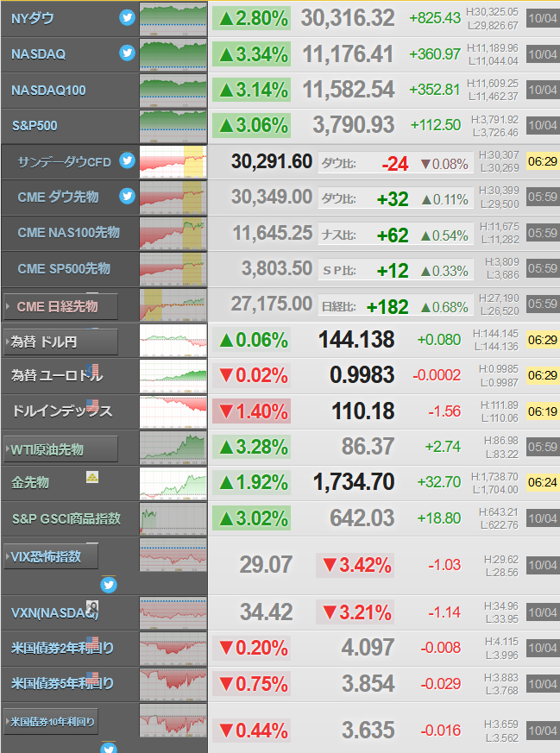Click the ▲2.80% change badge
Viewport: 560px width, 753px height.
point(252,19)
